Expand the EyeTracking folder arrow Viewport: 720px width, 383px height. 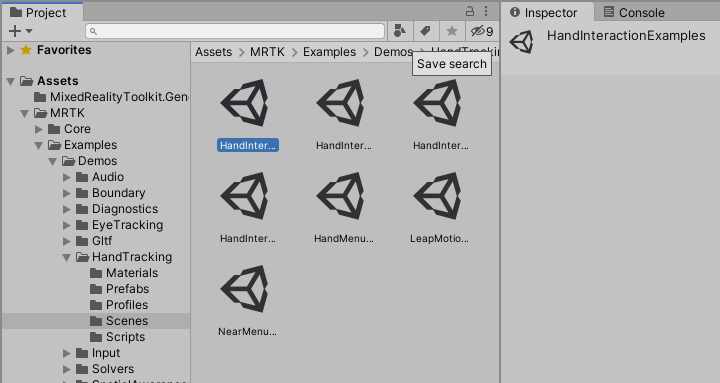67,225
